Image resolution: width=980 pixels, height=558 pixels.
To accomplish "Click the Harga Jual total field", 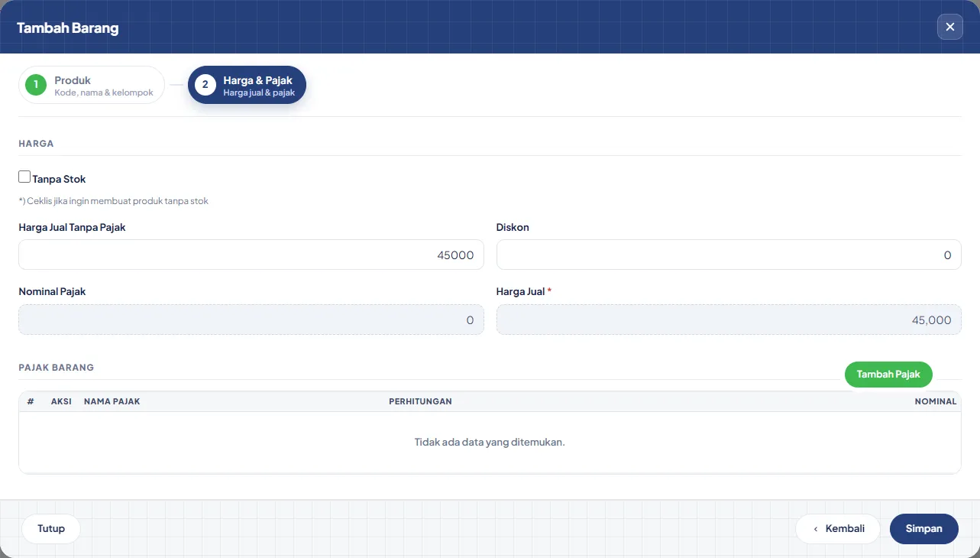I will pos(729,320).
